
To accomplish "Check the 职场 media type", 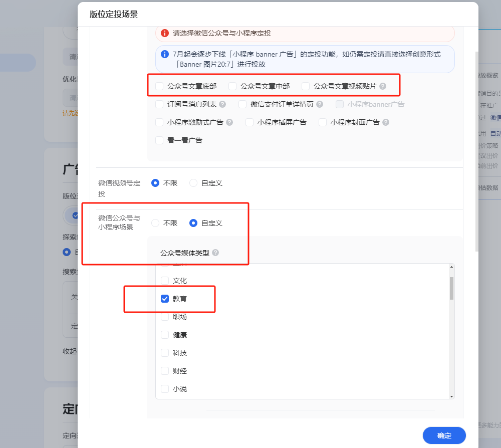I will [x=165, y=317].
